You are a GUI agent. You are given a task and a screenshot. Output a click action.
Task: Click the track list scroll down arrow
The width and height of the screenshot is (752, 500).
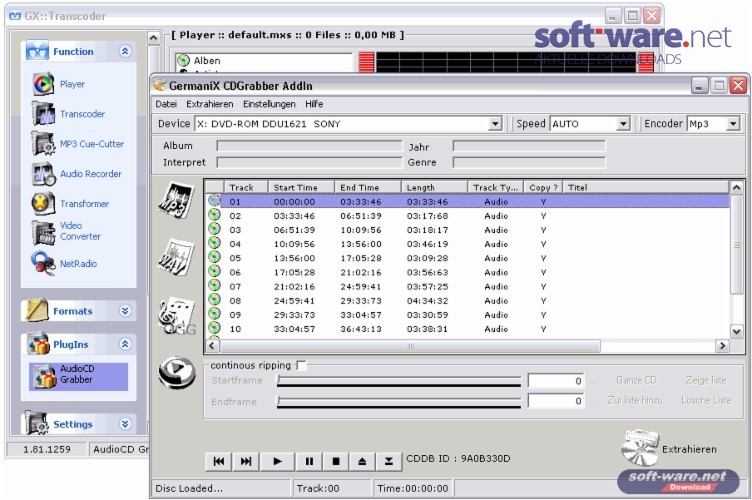click(x=736, y=331)
